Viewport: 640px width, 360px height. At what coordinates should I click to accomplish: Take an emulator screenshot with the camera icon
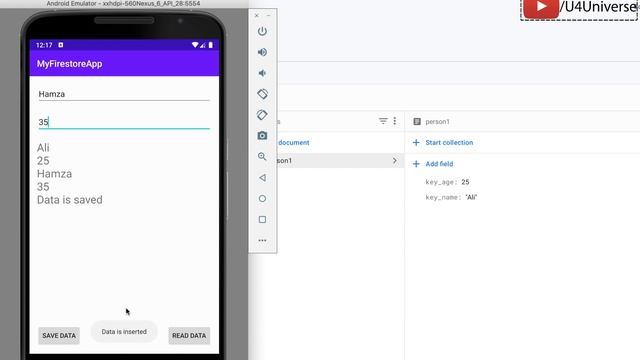pyautogui.click(x=262, y=136)
